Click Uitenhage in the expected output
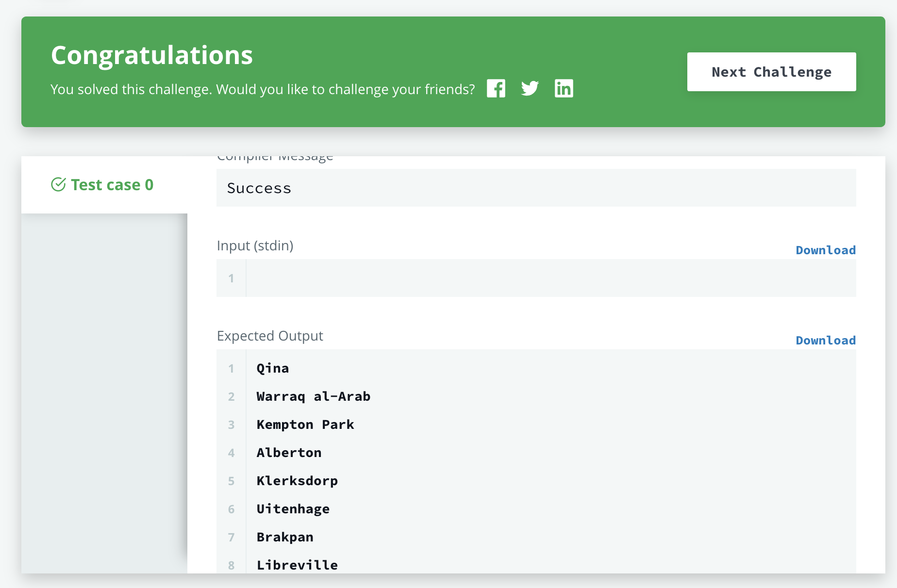 (293, 509)
